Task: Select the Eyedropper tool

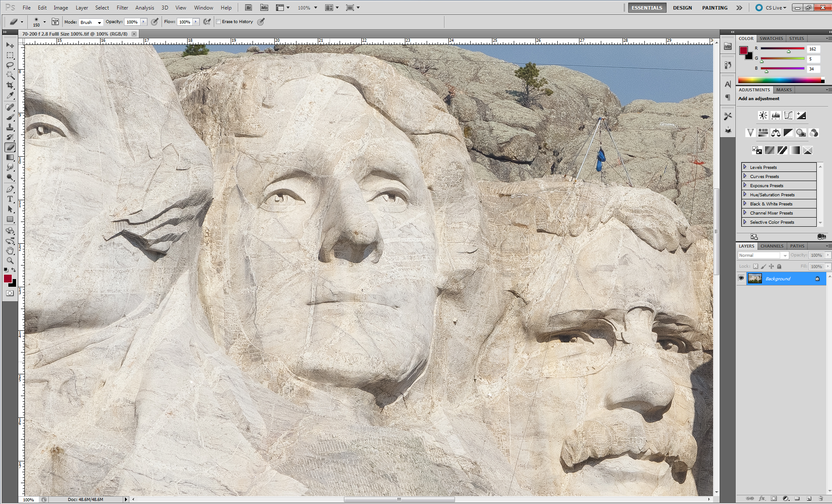Action: click(10, 95)
